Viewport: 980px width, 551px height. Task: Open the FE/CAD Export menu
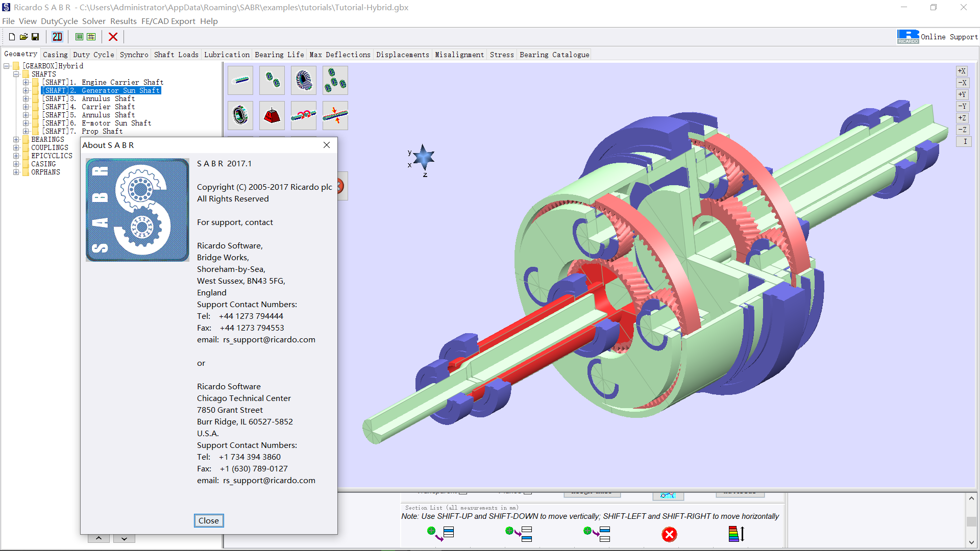coord(168,21)
